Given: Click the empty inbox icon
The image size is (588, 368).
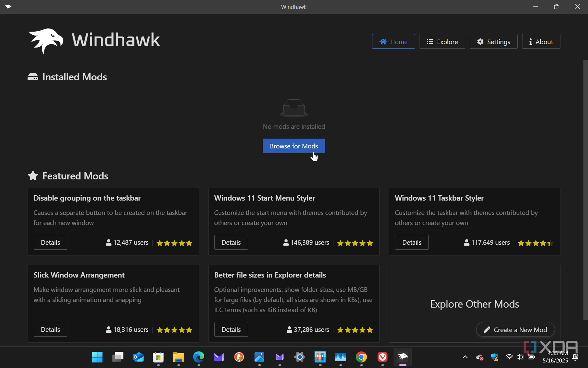Looking at the screenshot, I should pyautogui.click(x=294, y=108).
